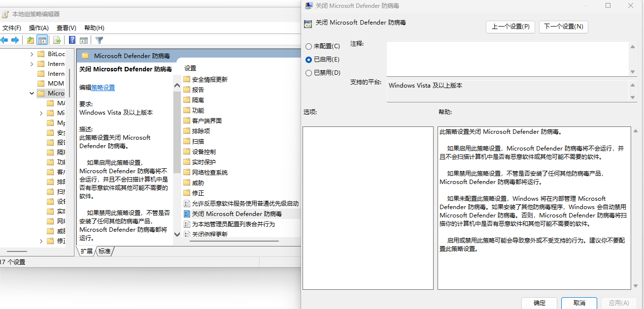Click Microsoft Defender 防病毒 pane header
Image resolution: width=644 pixels, height=309 pixels.
(133, 56)
